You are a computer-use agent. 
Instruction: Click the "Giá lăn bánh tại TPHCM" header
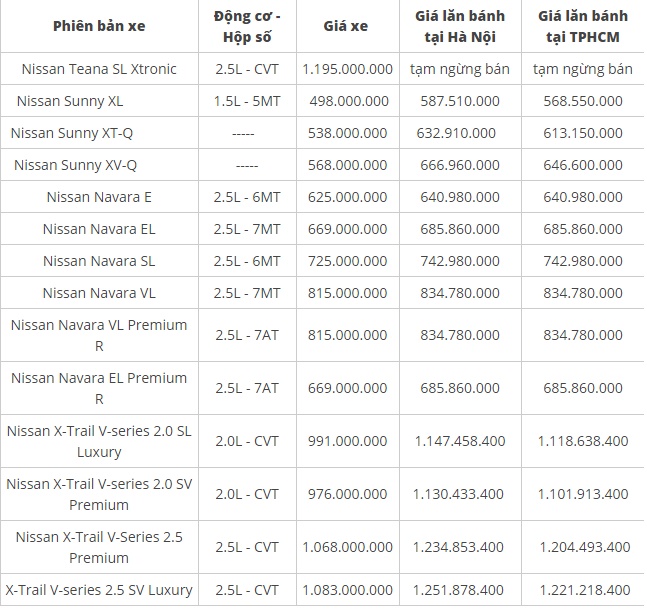[585, 25]
